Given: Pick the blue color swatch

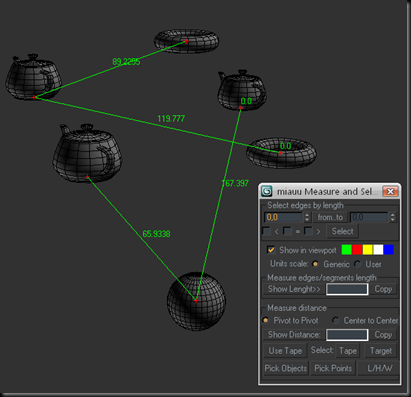Looking at the screenshot, I should click(389, 250).
